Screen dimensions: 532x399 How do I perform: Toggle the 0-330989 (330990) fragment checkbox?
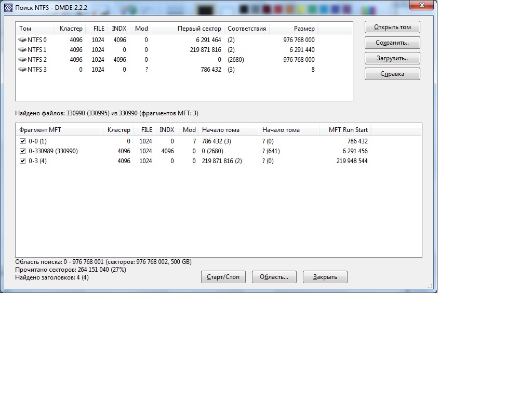point(22,151)
